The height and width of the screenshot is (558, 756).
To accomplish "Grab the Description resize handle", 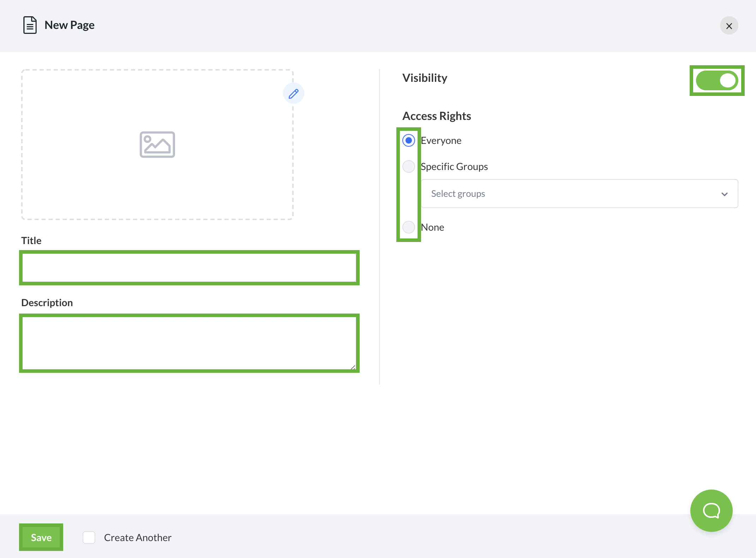I will [353, 367].
